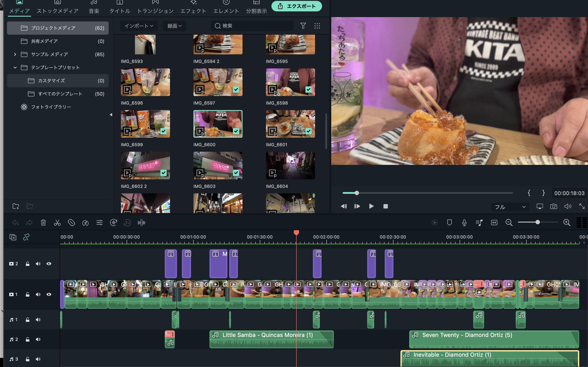
Task: Click the undo arrow in timeline toolbar
Action: (x=15, y=223)
